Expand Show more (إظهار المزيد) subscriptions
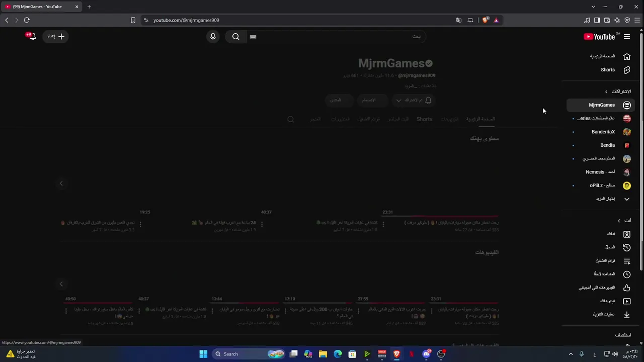Viewport: 644px width, 362px height. tap(602, 199)
